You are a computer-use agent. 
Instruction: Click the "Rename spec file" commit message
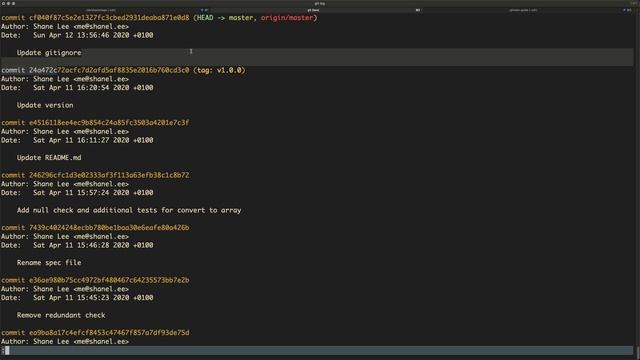pyautogui.click(x=49, y=263)
